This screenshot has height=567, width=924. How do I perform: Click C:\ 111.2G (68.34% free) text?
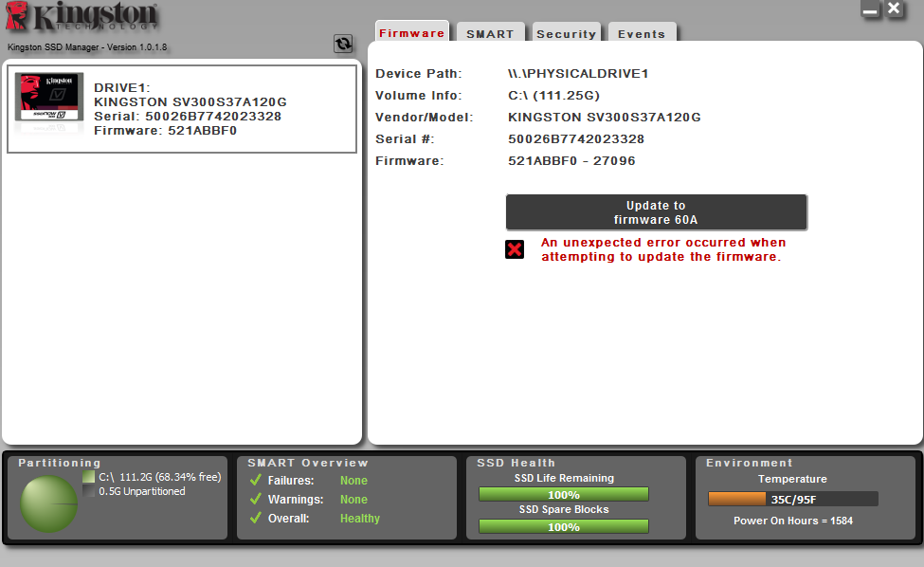tap(160, 477)
